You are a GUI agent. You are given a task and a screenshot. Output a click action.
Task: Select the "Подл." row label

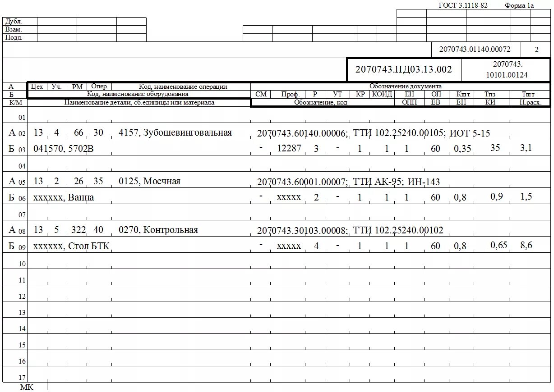pyautogui.click(x=14, y=37)
